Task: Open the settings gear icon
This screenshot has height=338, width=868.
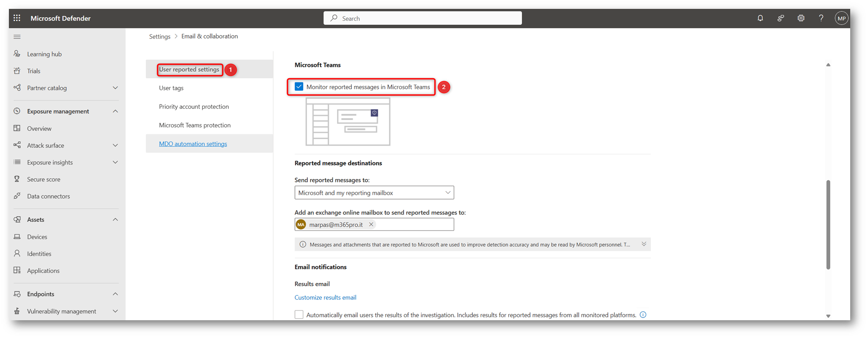Action: (801, 18)
